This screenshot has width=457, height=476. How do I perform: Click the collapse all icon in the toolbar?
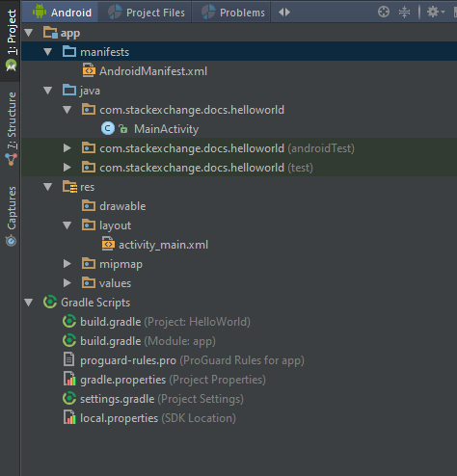click(x=404, y=13)
